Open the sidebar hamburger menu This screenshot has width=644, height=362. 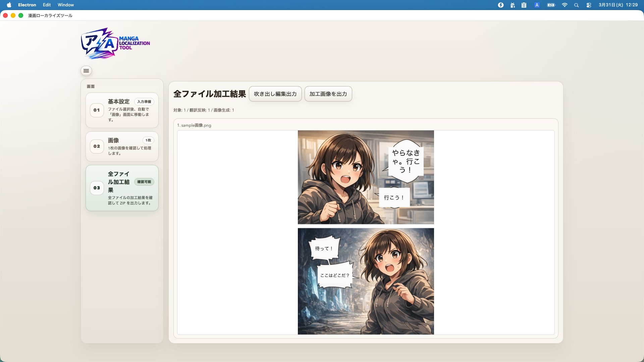[x=86, y=71]
